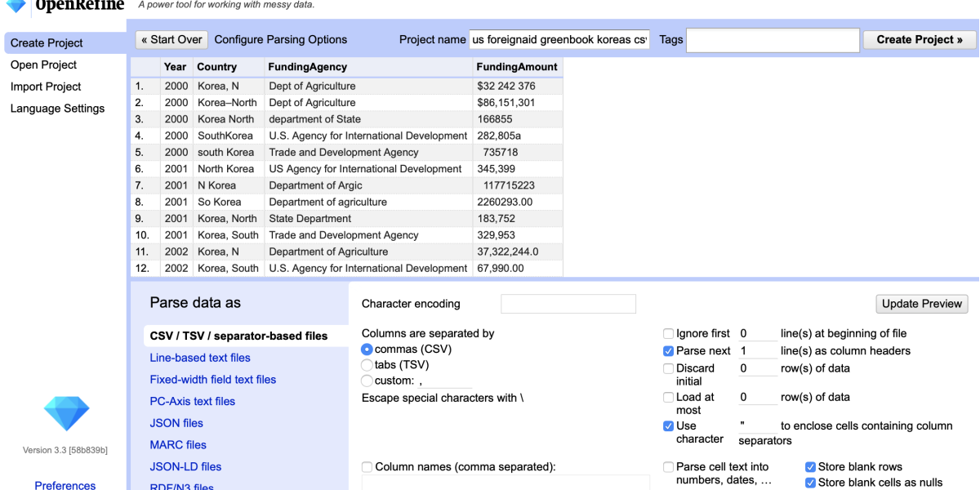This screenshot has height=490, width=980.
Task: Select custom separator radio option
Action: coord(367,381)
